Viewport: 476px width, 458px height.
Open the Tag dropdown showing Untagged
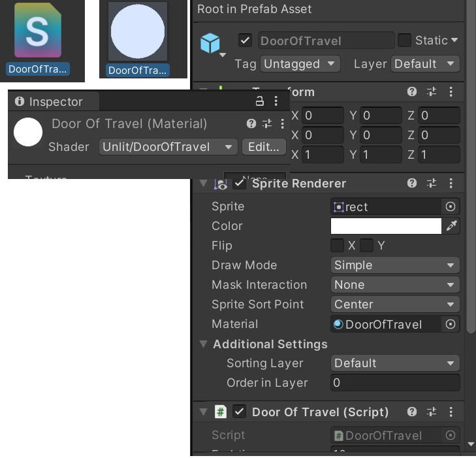[x=300, y=64]
